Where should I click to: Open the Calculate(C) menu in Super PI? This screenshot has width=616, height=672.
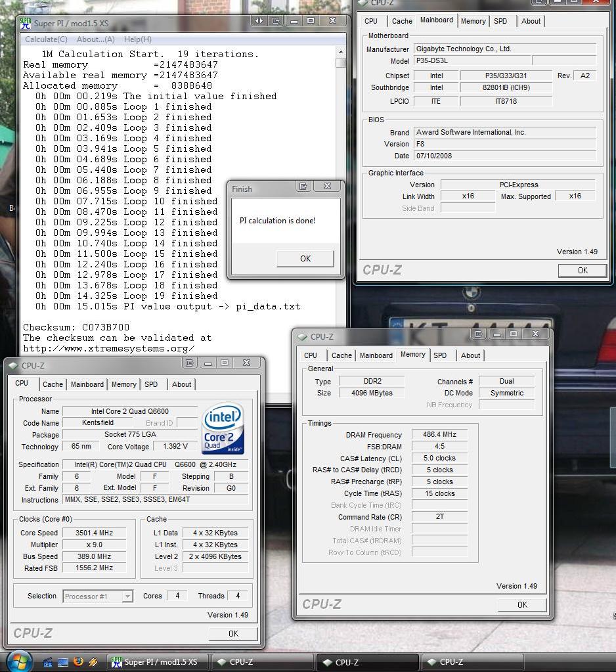(46, 39)
